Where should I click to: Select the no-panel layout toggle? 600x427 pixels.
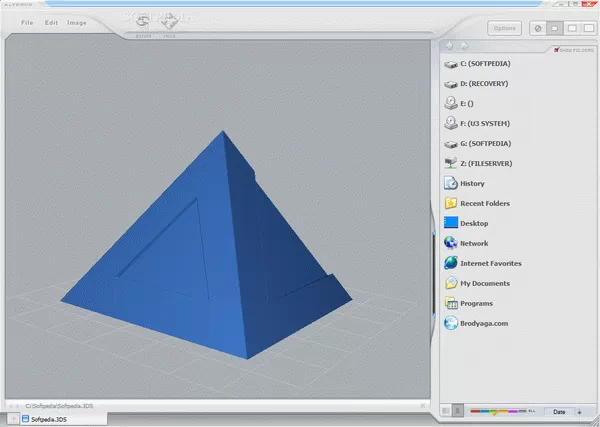[x=538, y=28]
